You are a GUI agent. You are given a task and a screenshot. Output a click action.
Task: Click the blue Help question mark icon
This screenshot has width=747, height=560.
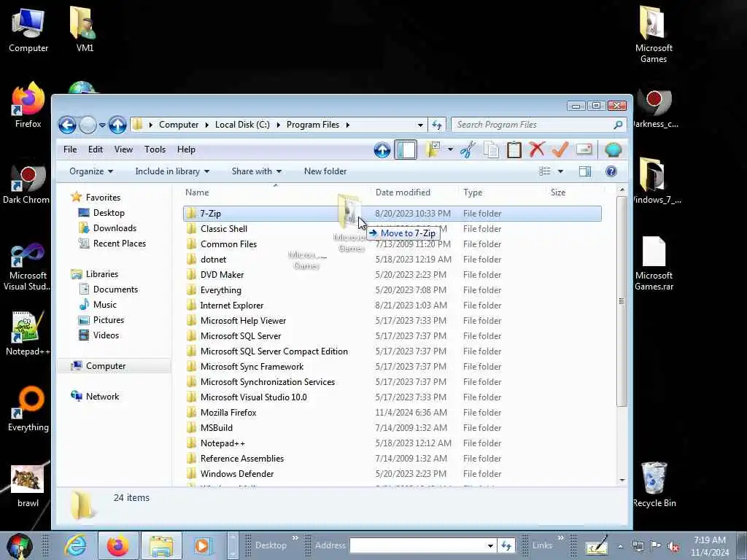(611, 171)
